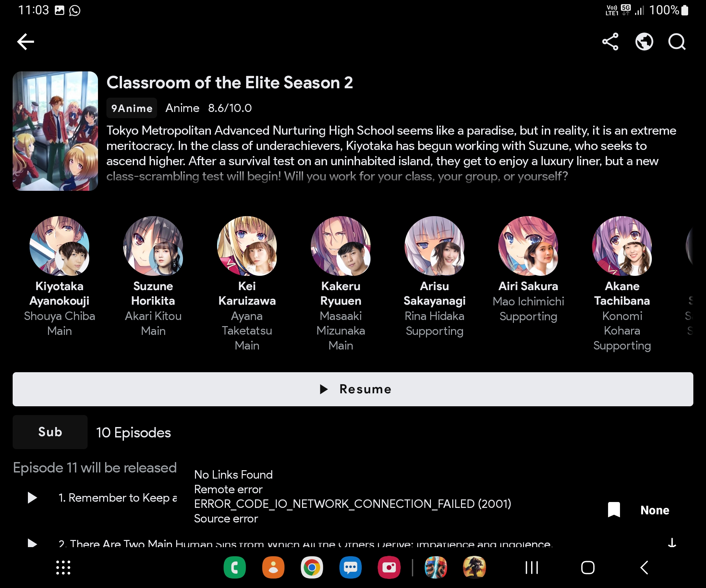Screen dimensions: 706x588
Task: Tap the 8.6/10.0 rating display
Action: (x=230, y=108)
